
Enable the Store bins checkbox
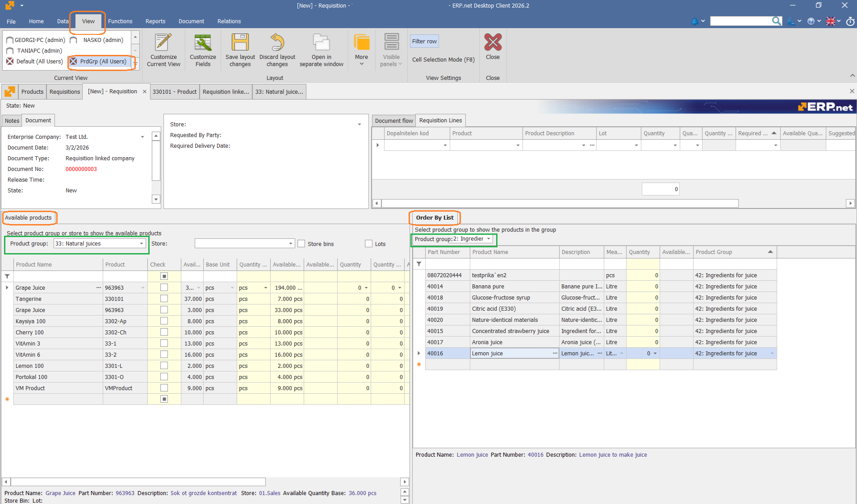[301, 244]
